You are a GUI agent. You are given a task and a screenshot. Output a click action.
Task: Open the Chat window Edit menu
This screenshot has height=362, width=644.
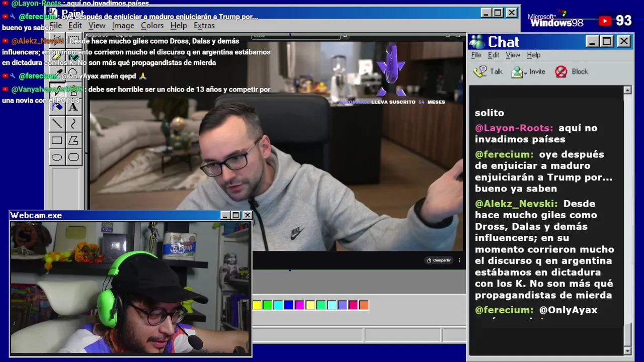click(494, 55)
